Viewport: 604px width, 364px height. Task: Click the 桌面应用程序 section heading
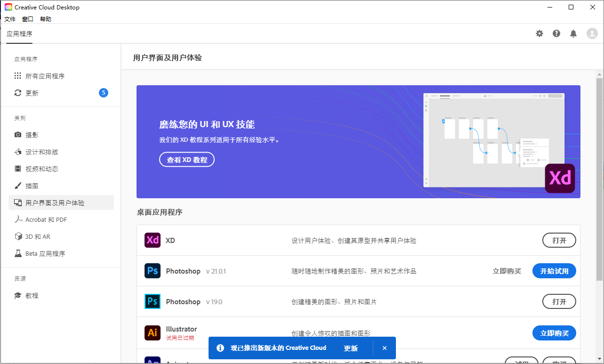[160, 212]
